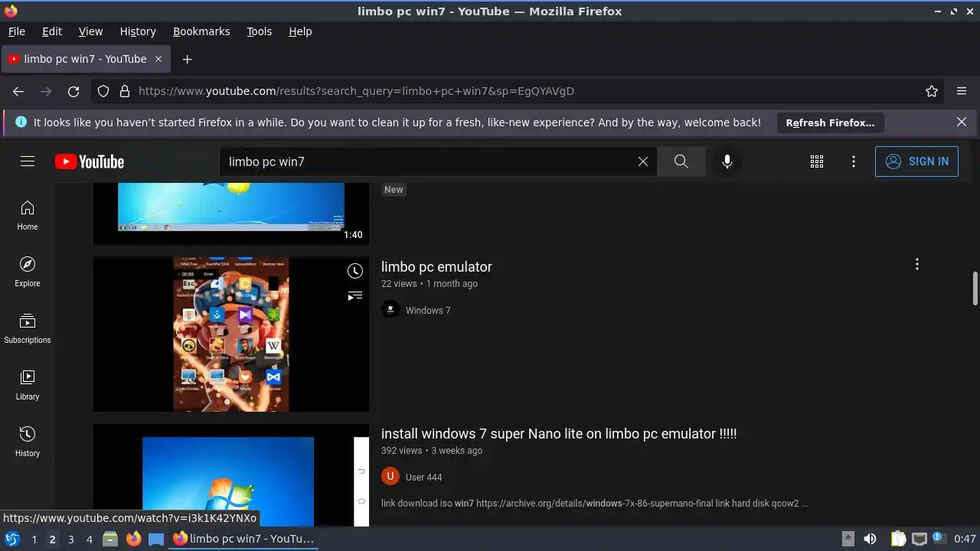Add limbo pc emulator to Watch later
Viewport: 980px width, 551px height.
point(354,270)
